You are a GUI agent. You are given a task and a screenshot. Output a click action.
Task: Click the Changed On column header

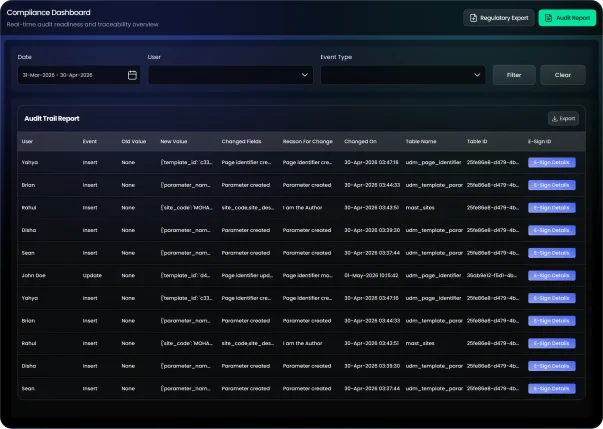[360, 141]
